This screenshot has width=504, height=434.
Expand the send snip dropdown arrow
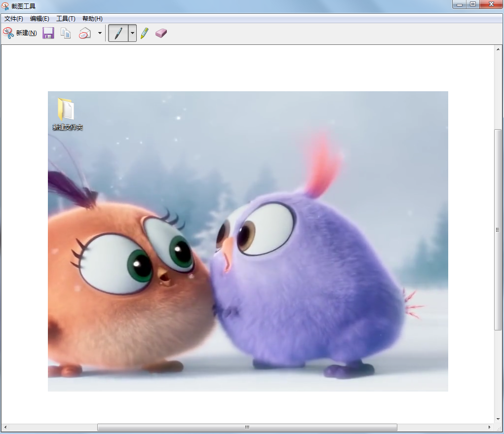(100, 33)
